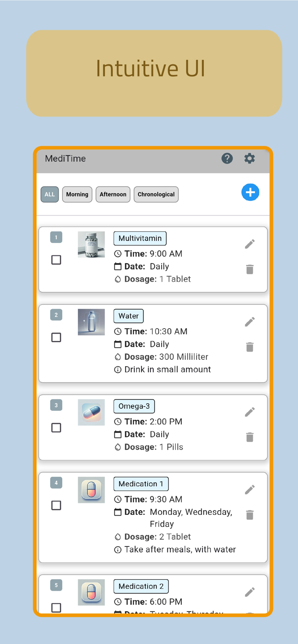298x644 pixels.
Task: Delete the Water entry with the trash icon
Action: pos(250,347)
